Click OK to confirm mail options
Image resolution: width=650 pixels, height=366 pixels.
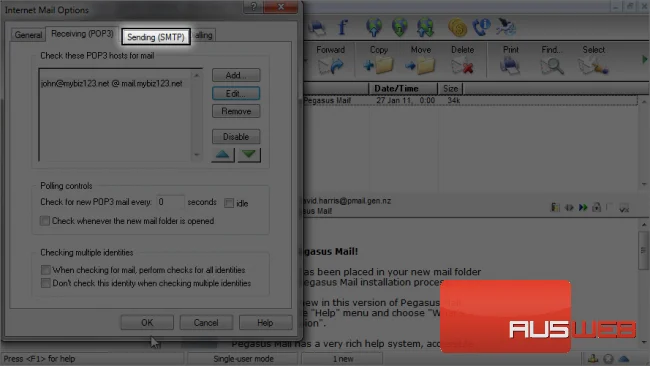click(147, 322)
